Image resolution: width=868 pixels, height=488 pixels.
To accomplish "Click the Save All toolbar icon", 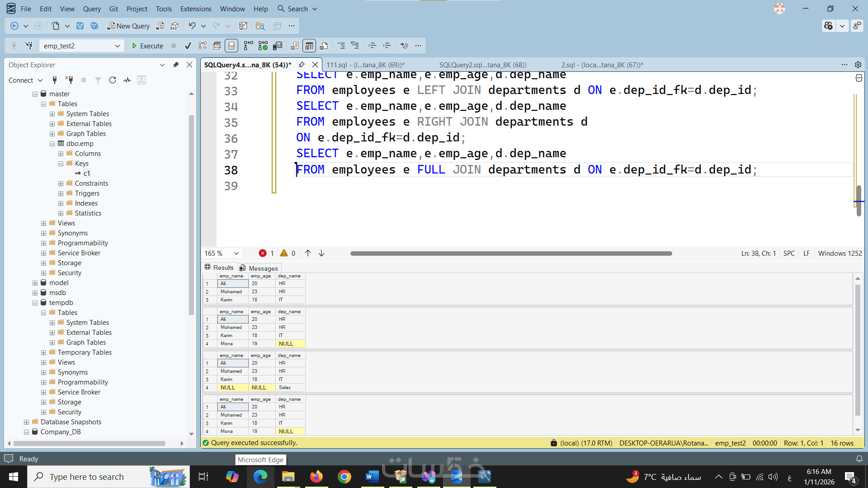I will pos(94,26).
